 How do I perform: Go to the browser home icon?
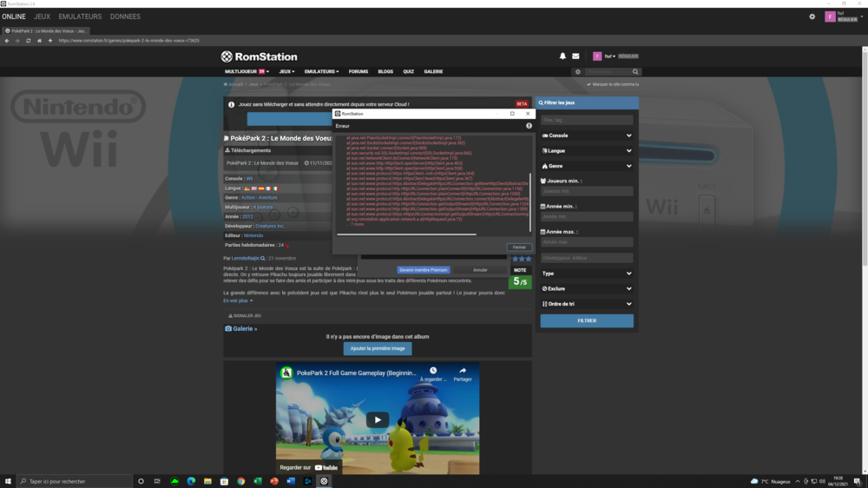click(x=39, y=41)
